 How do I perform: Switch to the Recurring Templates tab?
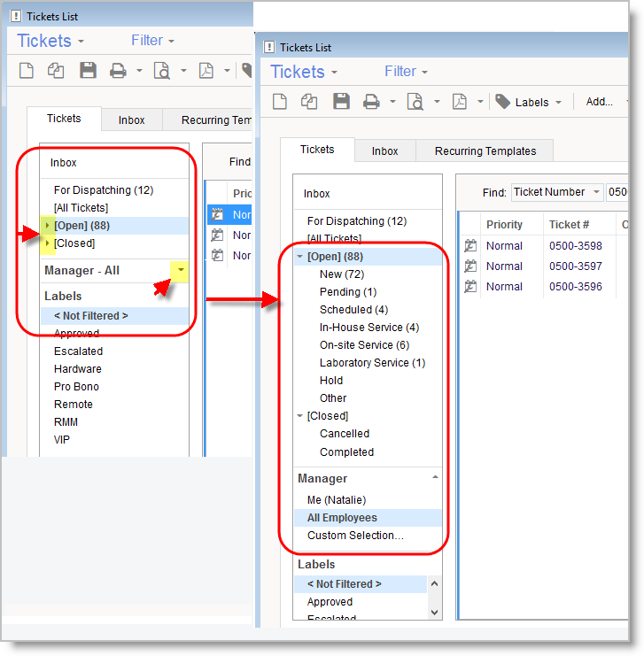coord(485,151)
